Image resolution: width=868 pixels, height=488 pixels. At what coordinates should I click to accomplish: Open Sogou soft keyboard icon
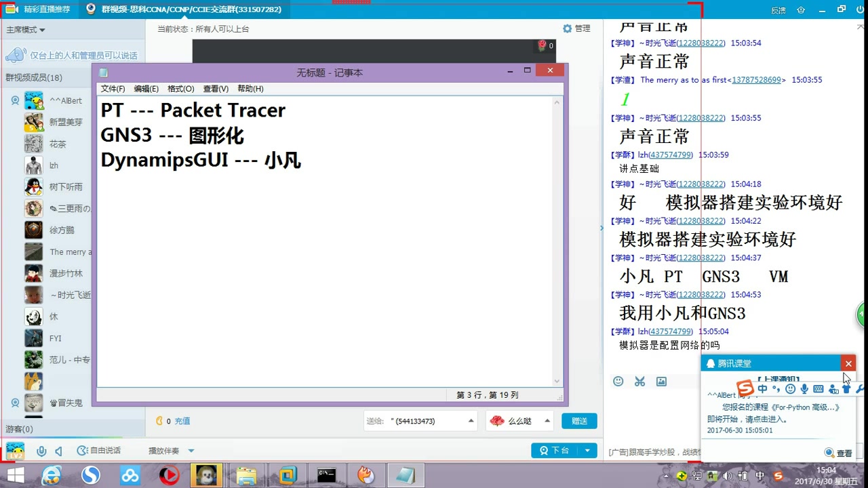pos(818,388)
